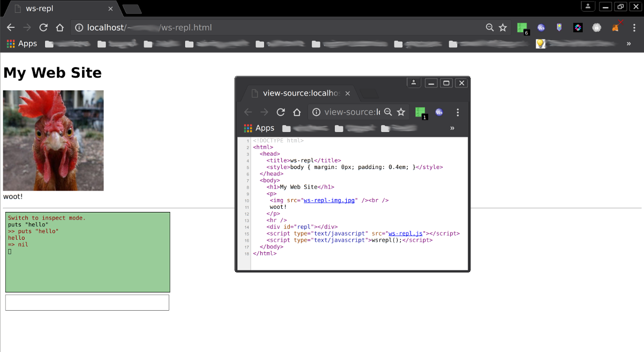Select the view-source:localhost tab
This screenshot has height=352, width=644.
301,93
